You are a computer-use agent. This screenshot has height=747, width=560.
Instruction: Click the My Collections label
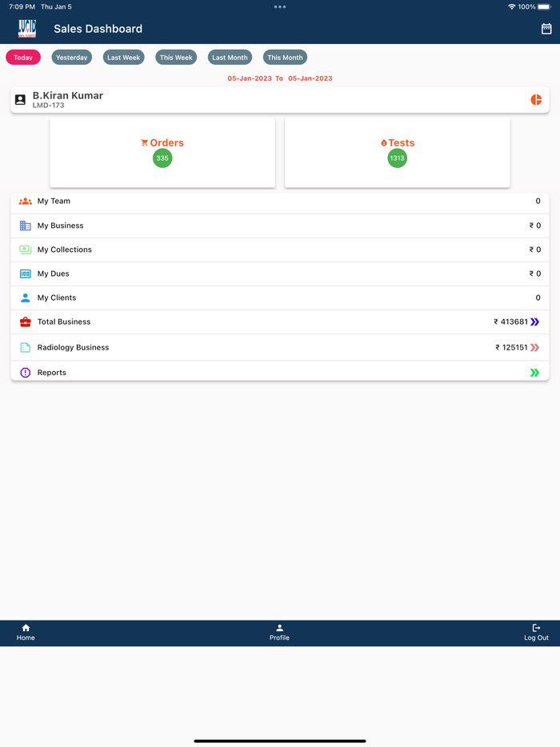pos(64,250)
